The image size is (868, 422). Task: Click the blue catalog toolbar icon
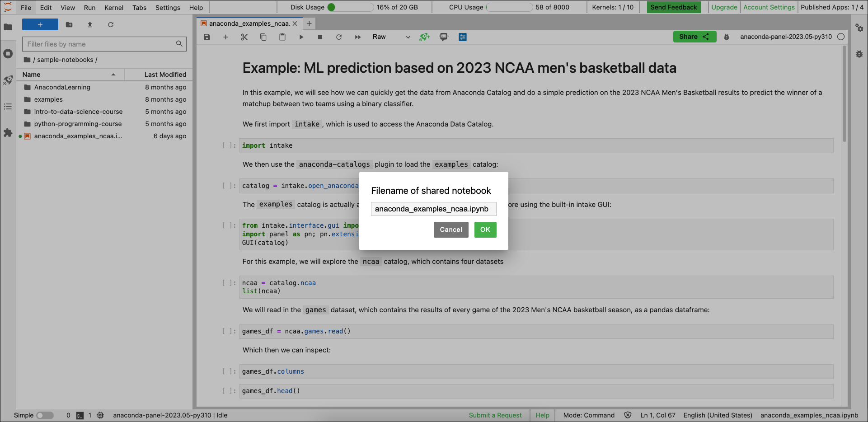(x=463, y=37)
